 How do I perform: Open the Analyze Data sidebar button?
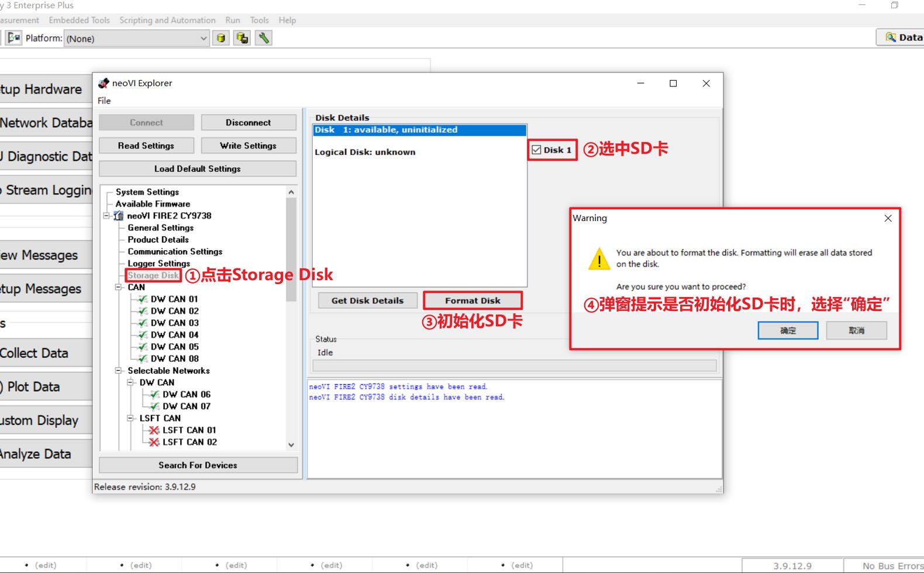[46, 454]
